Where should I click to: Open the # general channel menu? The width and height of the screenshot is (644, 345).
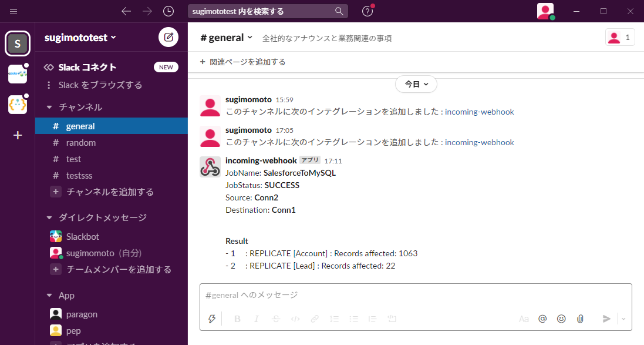pos(225,36)
